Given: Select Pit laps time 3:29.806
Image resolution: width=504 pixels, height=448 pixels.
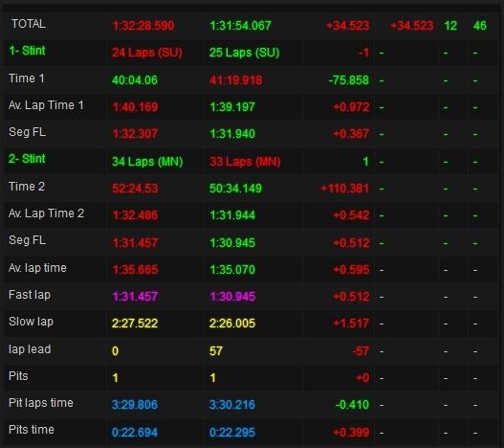Looking at the screenshot, I should point(135,405).
